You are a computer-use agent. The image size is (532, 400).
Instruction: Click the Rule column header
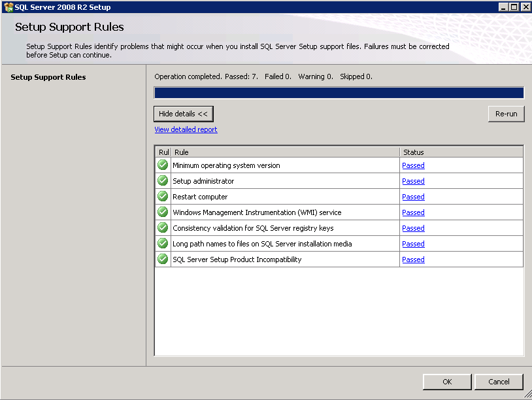point(286,152)
